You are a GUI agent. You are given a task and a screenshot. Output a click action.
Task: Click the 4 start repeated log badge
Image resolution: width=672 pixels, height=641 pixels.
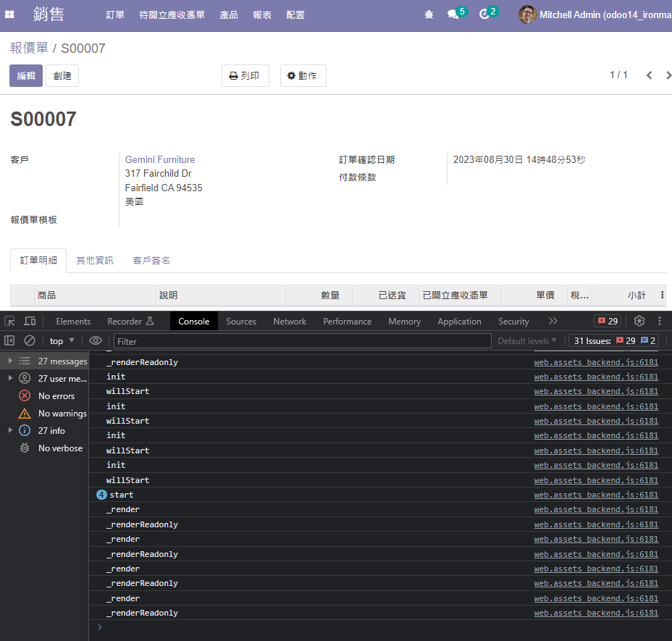pyautogui.click(x=101, y=495)
